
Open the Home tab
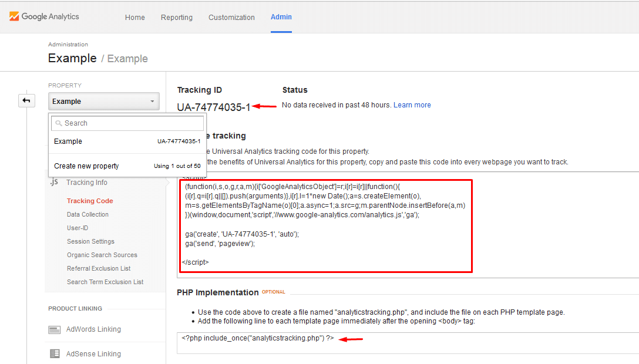tap(135, 18)
